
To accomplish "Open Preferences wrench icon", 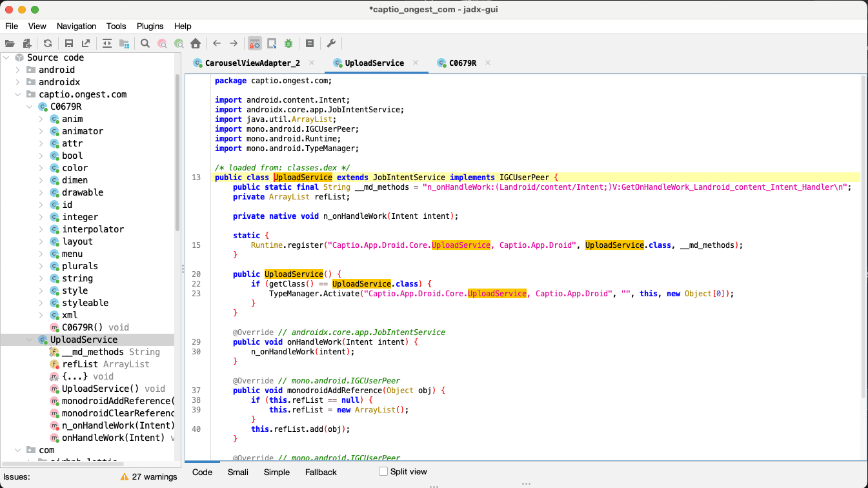I will pos(331,43).
